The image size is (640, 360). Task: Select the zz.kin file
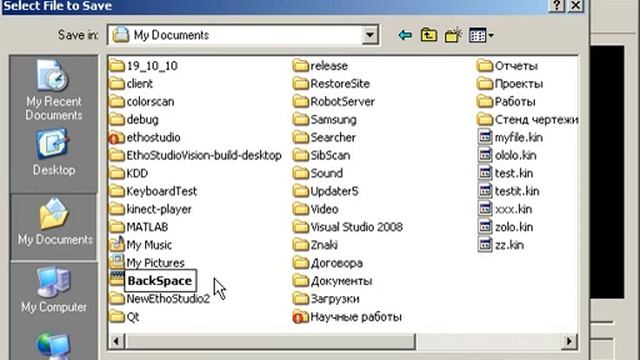[501, 245]
